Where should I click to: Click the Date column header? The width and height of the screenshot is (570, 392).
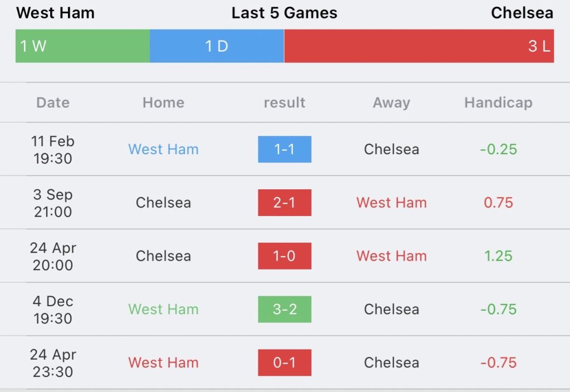tap(53, 102)
